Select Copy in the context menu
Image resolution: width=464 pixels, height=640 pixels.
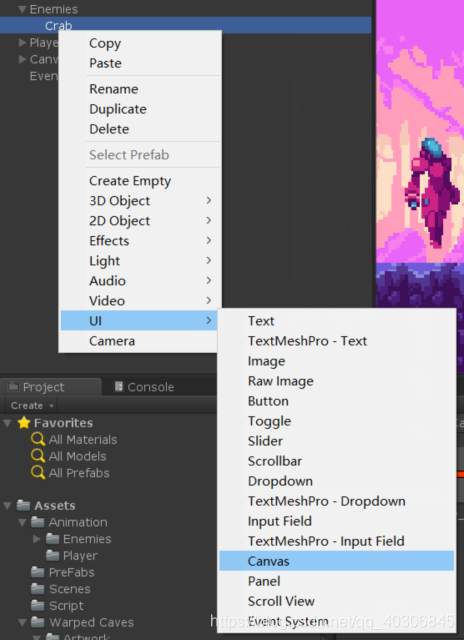140,43
